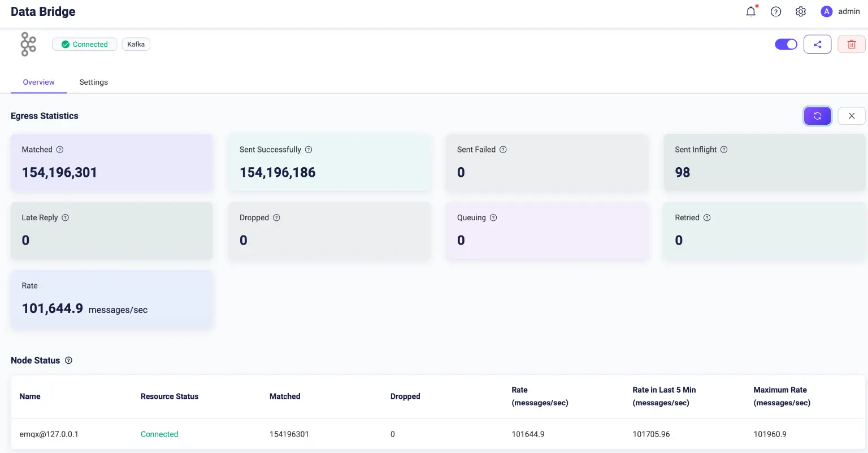Click the Connected status badge
This screenshot has height=453, width=868.
tap(84, 44)
